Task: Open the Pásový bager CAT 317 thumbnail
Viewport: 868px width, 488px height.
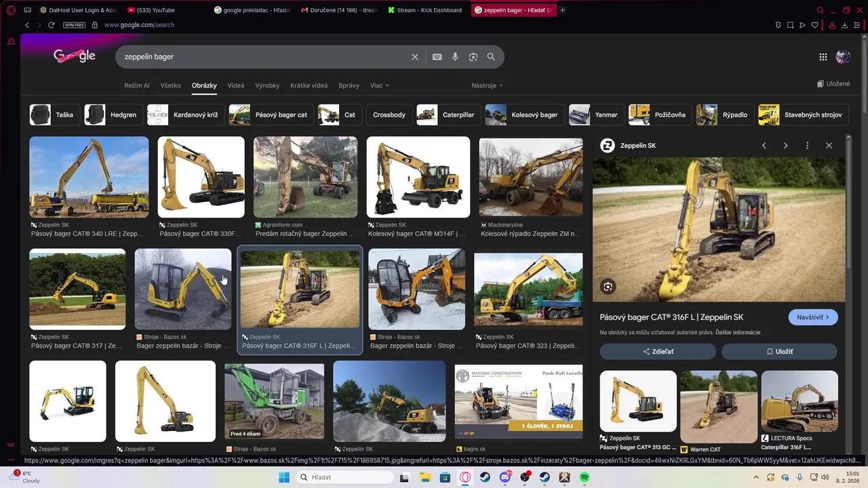Action: pyautogui.click(x=77, y=289)
